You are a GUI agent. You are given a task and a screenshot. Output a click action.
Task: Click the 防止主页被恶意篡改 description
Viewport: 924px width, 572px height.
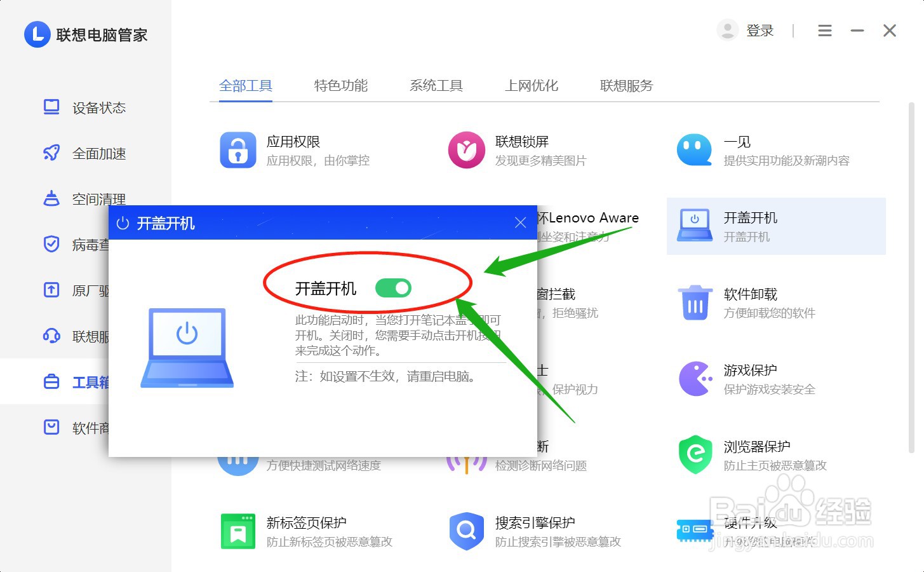coord(775,466)
